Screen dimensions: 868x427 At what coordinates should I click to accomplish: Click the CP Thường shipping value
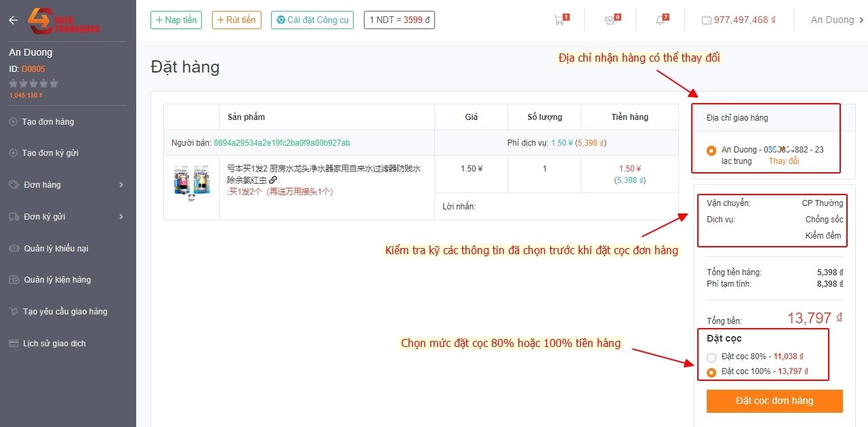823,203
